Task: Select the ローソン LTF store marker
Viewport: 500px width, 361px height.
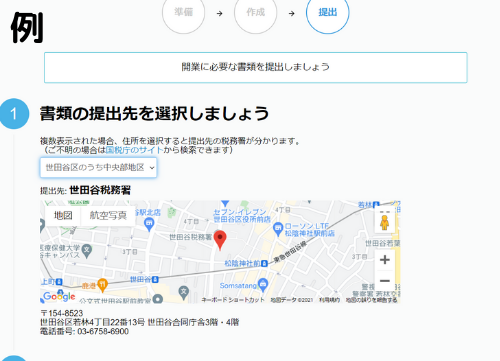Action: pos(277,229)
